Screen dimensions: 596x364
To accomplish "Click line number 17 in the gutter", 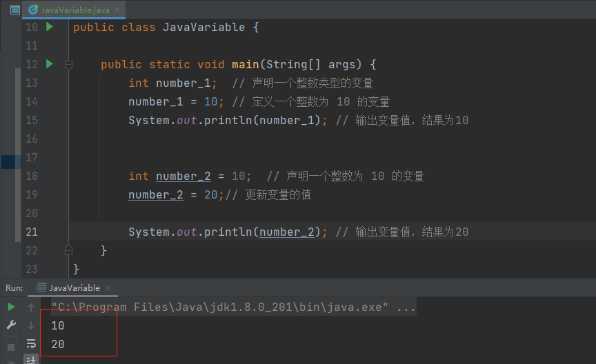I will click(32, 157).
